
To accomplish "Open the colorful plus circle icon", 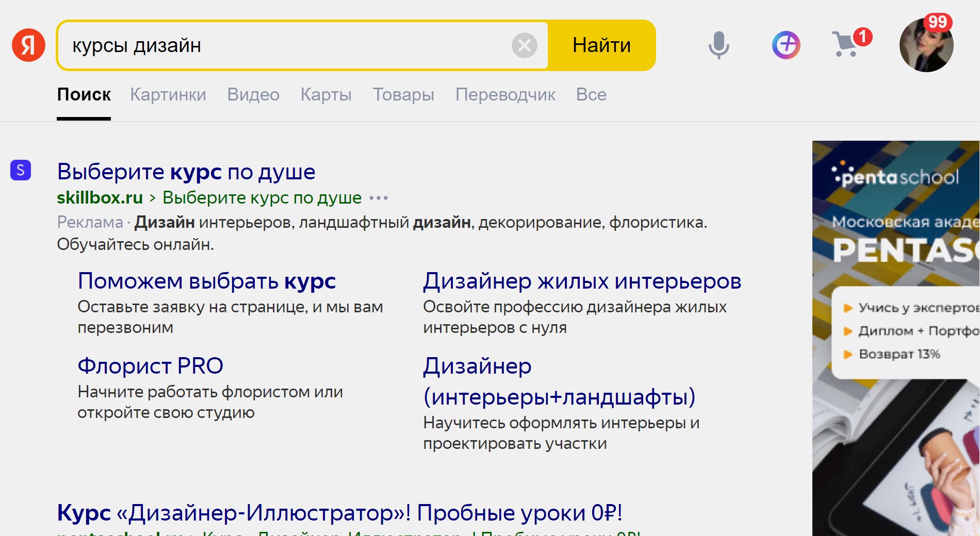I will coord(786,45).
